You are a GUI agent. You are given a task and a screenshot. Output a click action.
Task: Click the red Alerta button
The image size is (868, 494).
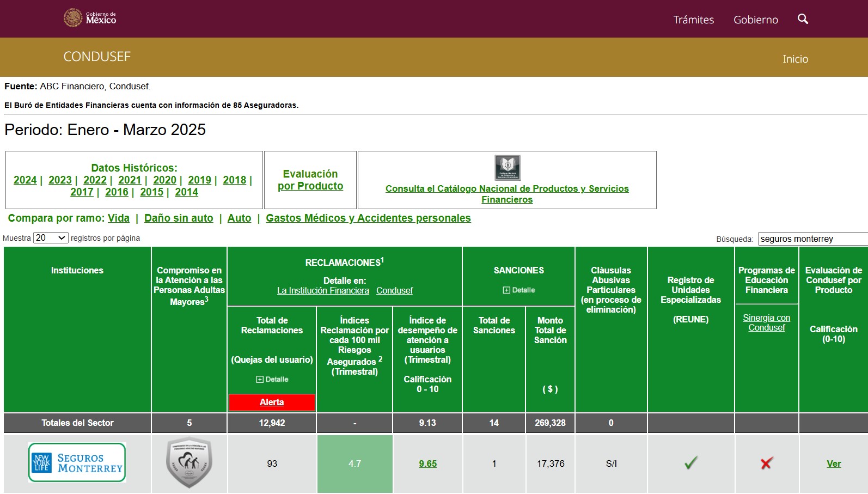pyautogui.click(x=272, y=402)
